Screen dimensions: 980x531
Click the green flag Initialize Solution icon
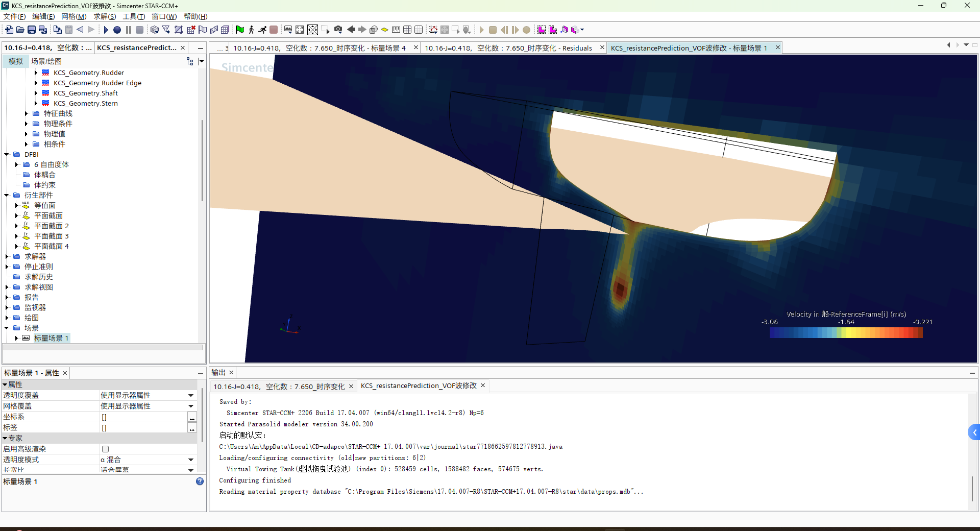[239, 30]
